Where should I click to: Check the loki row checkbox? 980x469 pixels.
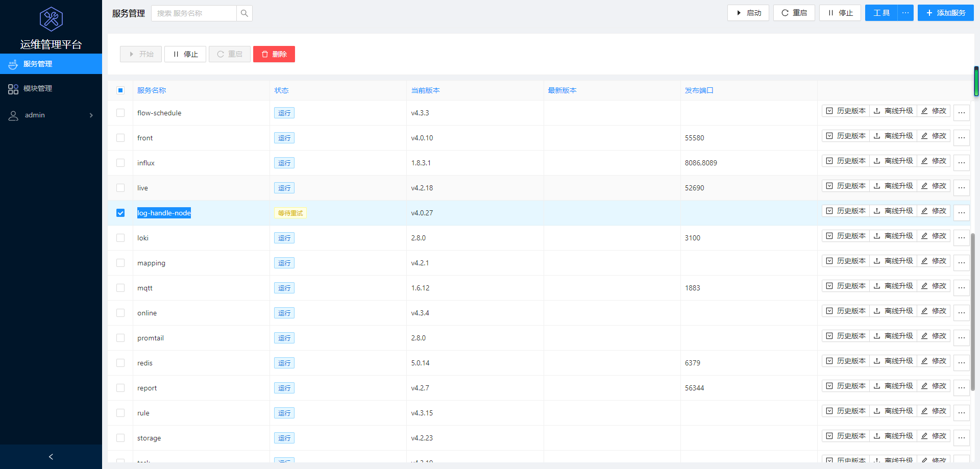120,238
